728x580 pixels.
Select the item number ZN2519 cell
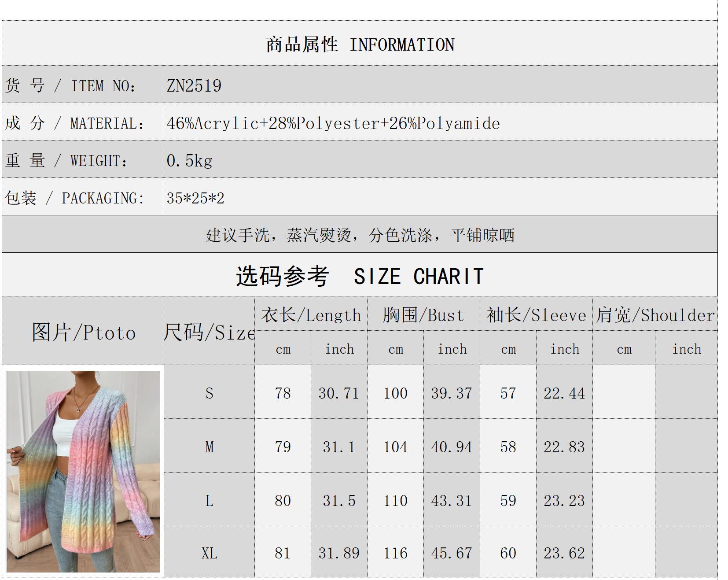click(x=194, y=85)
